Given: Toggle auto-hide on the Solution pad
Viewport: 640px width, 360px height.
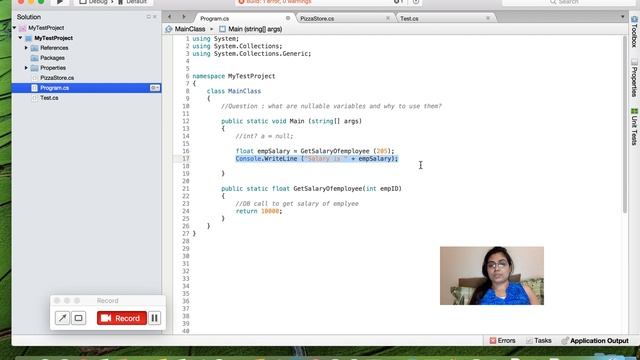Looking at the screenshot, I should click(149, 17).
